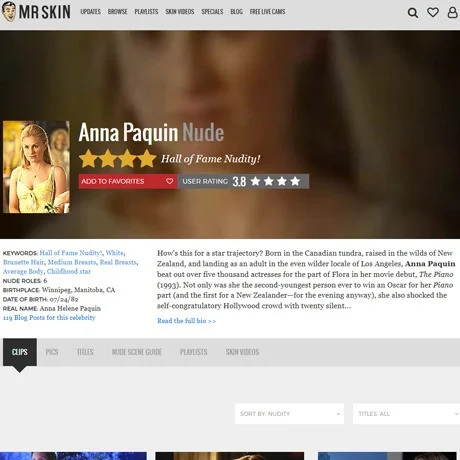The width and height of the screenshot is (460, 460).
Task: Click the Add to Favorites button
Action: click(128, 181)
